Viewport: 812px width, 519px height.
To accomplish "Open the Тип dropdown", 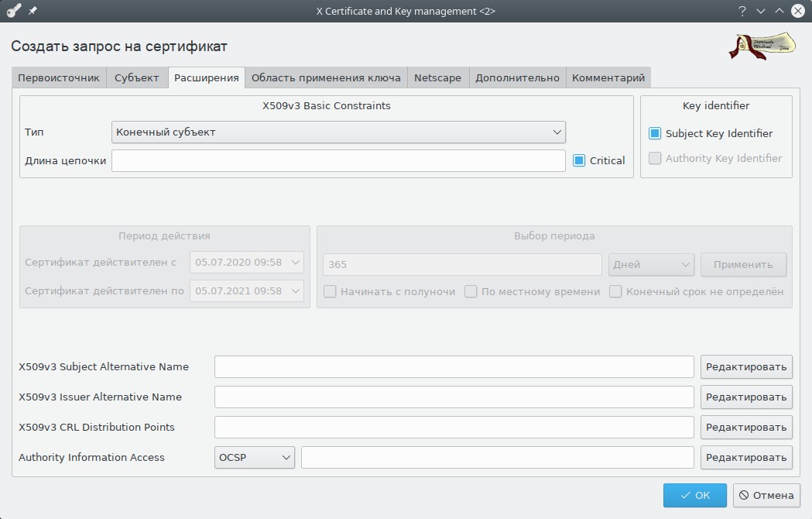I will (x=338, y=132).
